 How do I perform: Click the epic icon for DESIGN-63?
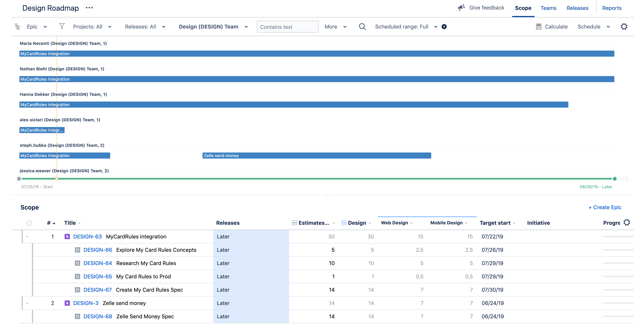pos(67,236)
